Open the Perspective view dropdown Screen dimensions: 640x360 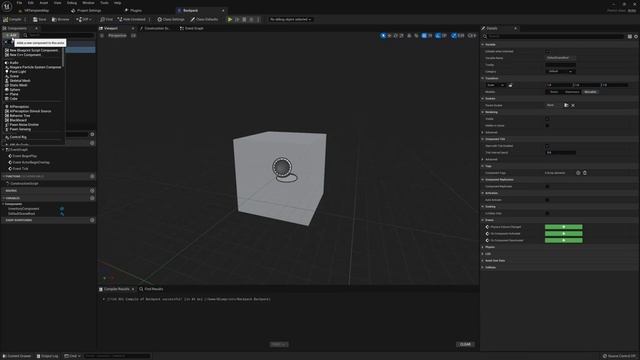coord(117,36)
